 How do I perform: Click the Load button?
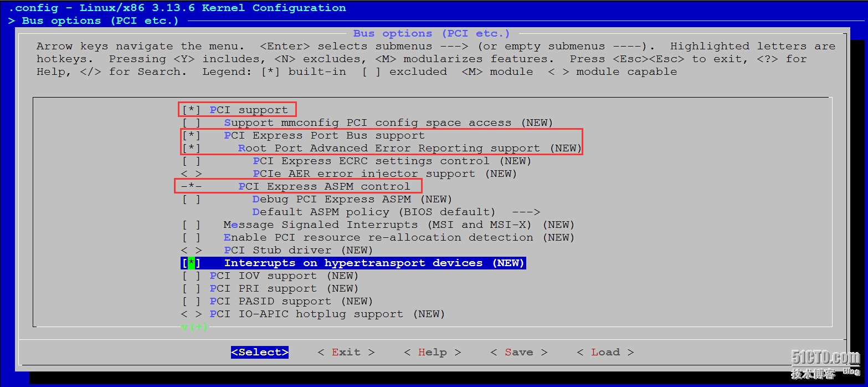pyautogui.click(x=605, y=352)
